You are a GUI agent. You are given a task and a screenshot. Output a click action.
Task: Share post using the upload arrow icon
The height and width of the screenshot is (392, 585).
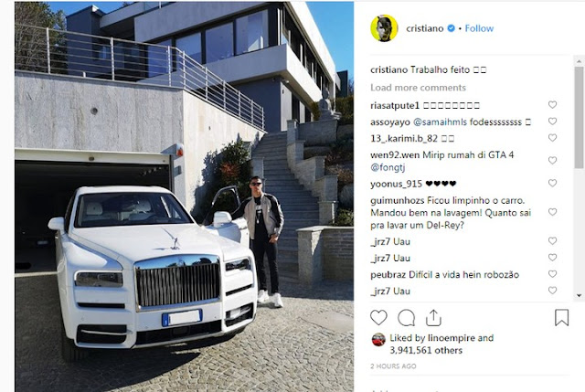click(433, 318)
